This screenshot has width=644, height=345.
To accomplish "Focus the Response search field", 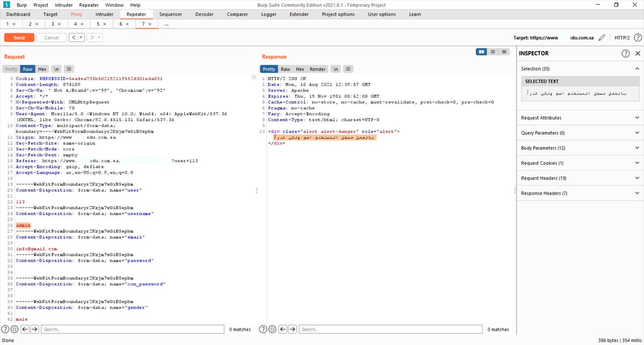I will pos(390,329).
